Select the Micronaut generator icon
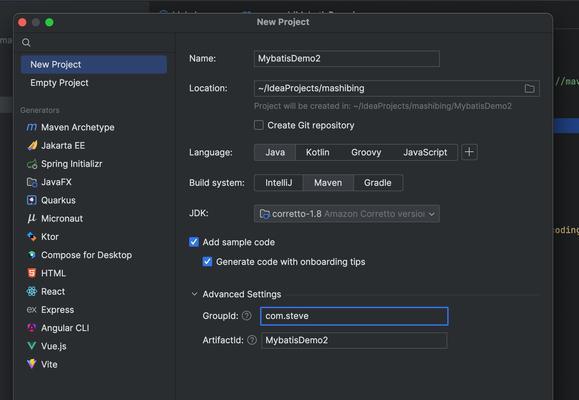Viewport: 579px width, 400px height. 32,218
